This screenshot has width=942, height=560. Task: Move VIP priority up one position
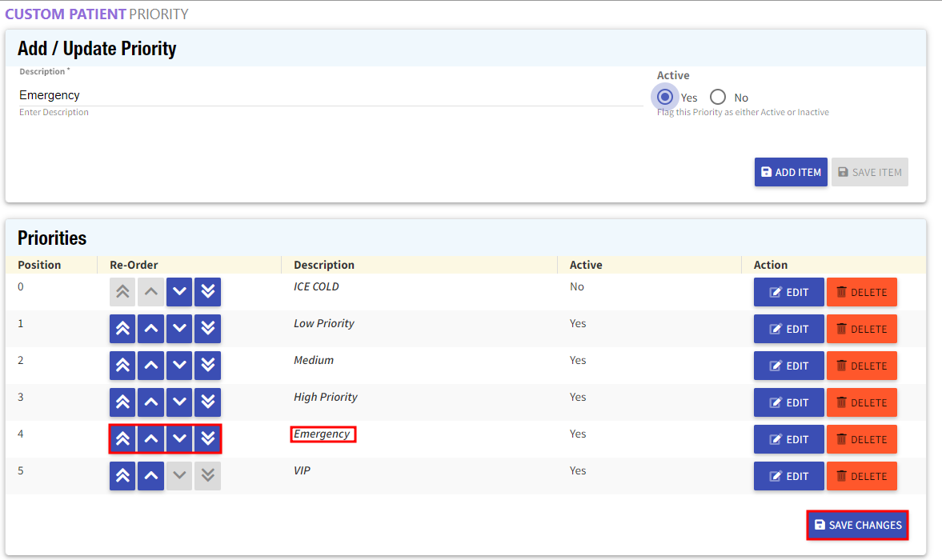click(151, 476)
